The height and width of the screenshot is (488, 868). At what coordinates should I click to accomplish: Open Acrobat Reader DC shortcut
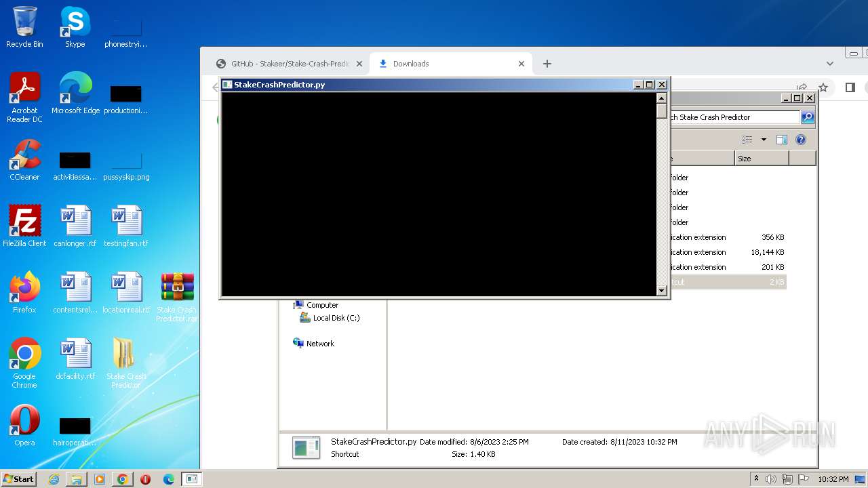click(x=24, y=98)
